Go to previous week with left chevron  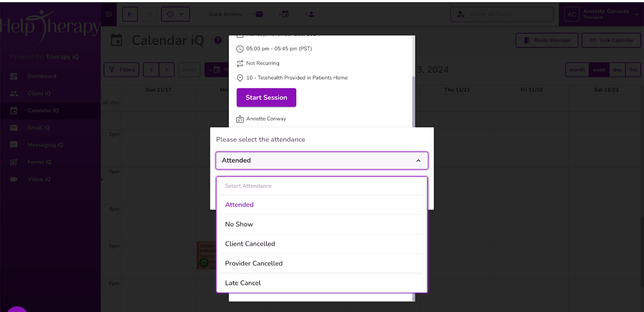(x=151, y=70)
